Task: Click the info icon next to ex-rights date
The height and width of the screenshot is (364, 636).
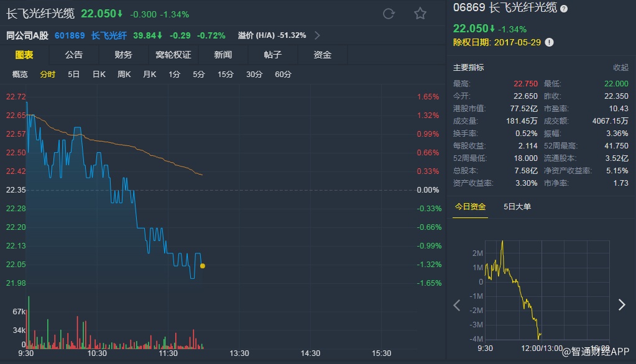Action: pyautogui.click(x=549, y=43)
